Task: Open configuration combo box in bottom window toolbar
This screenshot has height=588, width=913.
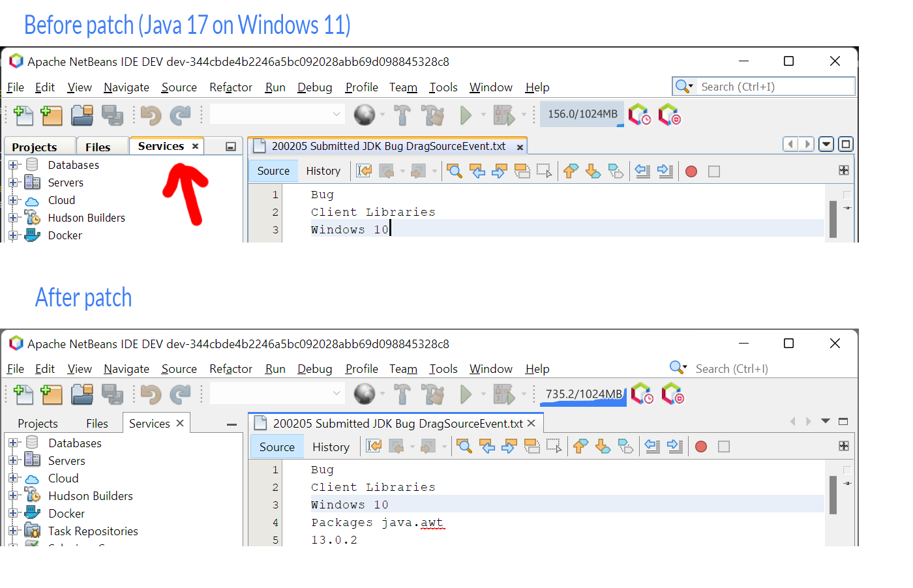Action: point(278,393)
